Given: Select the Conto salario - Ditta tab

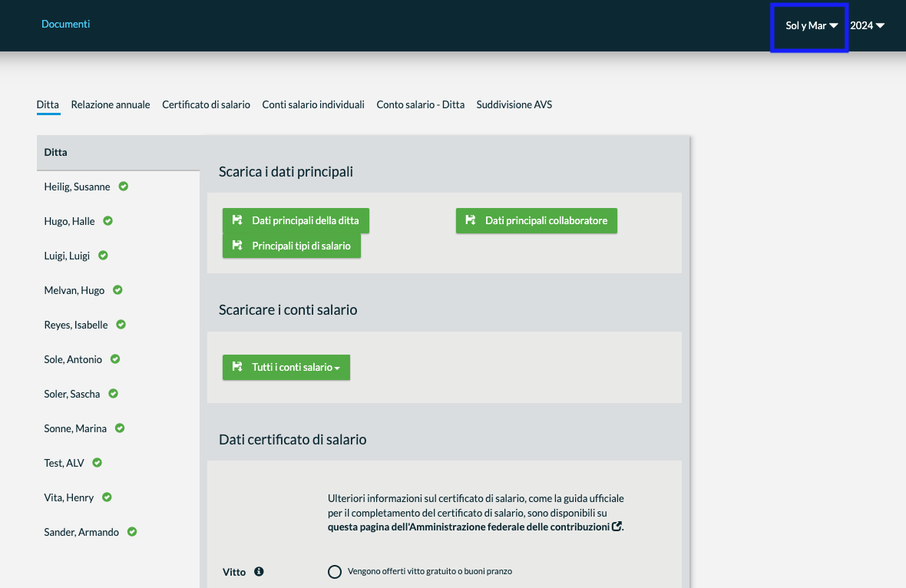Looking at the screenshot, I should [x=421, y=104].
